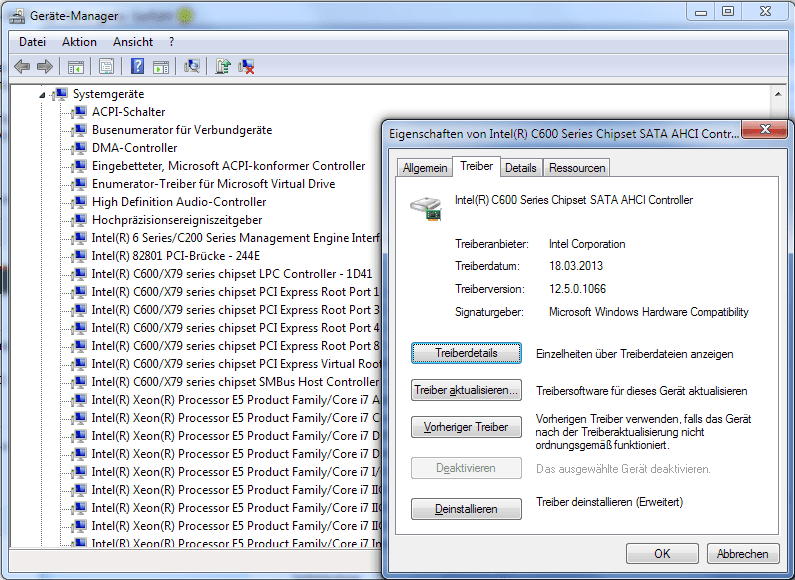
Task: Close the Eigenschaften dialog with X
Action: 766,129
